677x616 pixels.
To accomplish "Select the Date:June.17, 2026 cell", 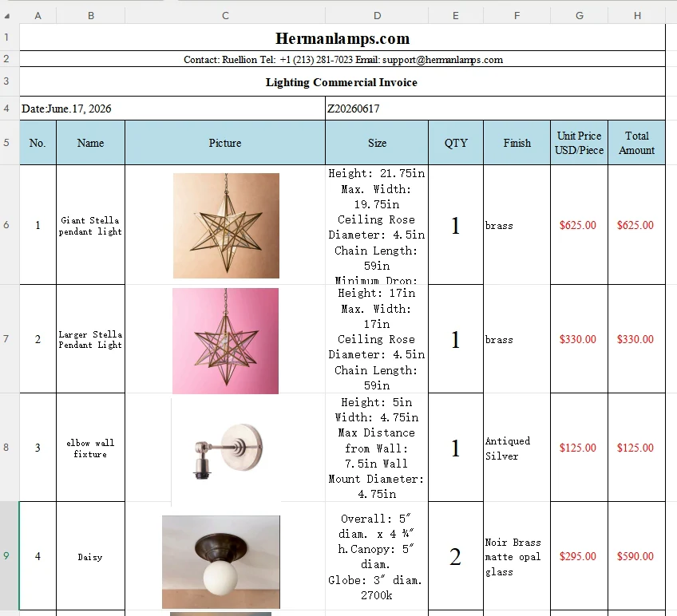I will [x=172, y=109].
